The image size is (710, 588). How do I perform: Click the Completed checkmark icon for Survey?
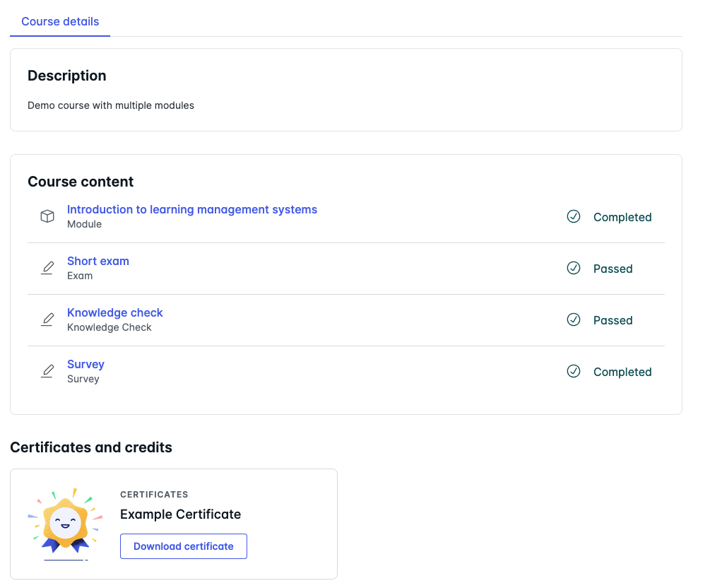pos(574,371)
